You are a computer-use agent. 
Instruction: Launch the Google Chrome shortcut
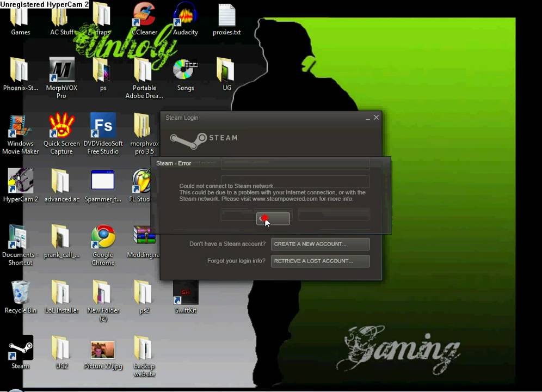103,245
